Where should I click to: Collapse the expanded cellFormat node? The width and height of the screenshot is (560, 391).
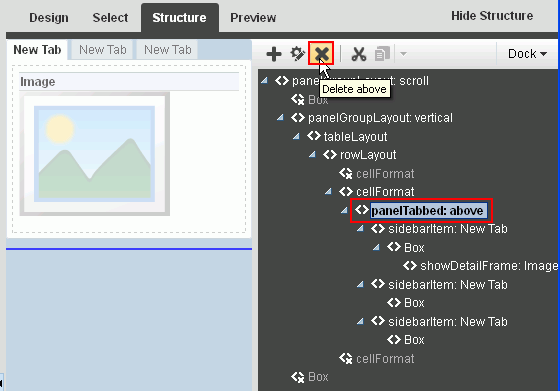coord(328,192)
